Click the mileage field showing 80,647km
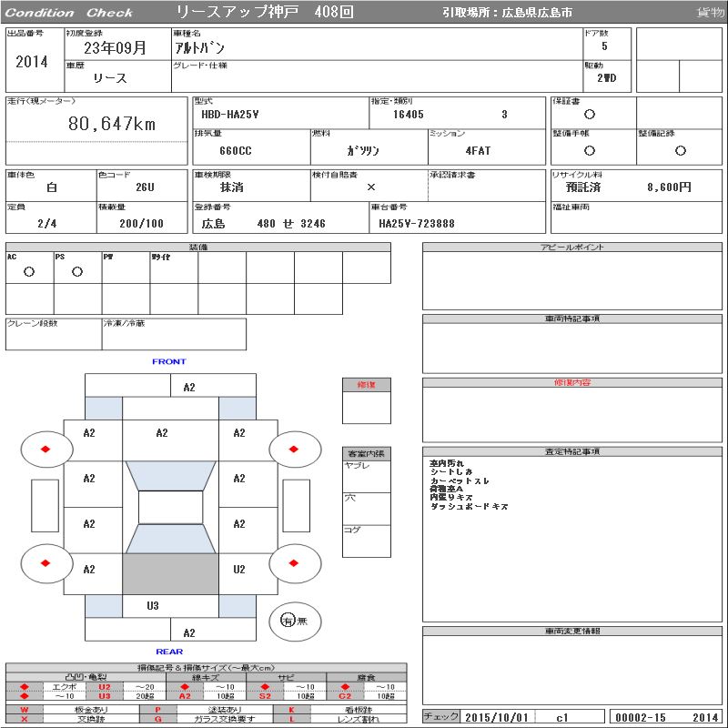This screenshot has height=728, width=728. (112, 124)
